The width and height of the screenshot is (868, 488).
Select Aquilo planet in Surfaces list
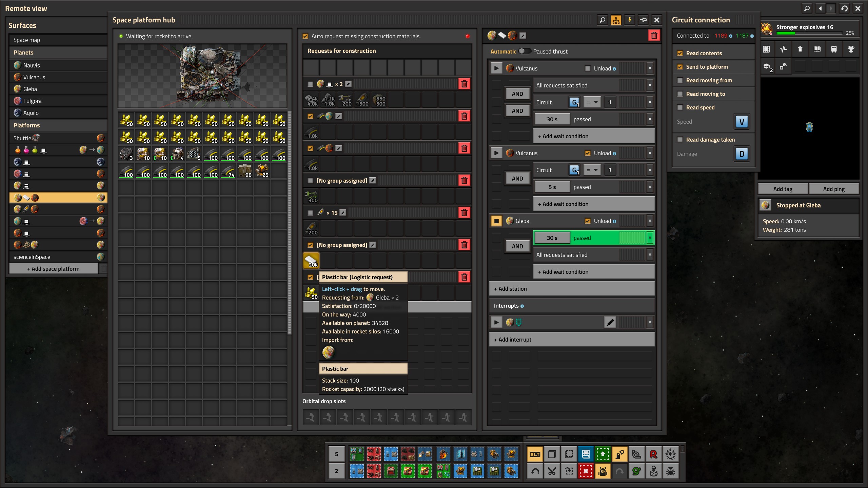pos(58,113)
